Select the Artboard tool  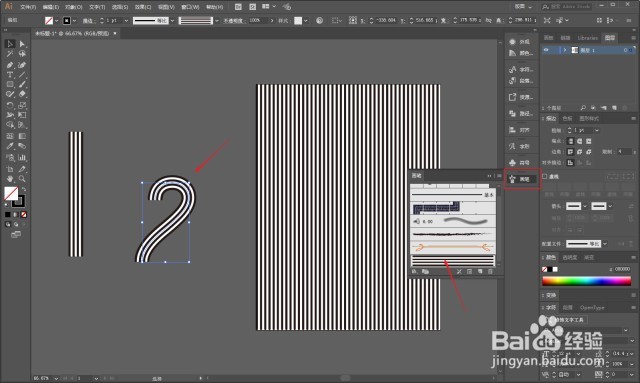[x=10, y=169]
